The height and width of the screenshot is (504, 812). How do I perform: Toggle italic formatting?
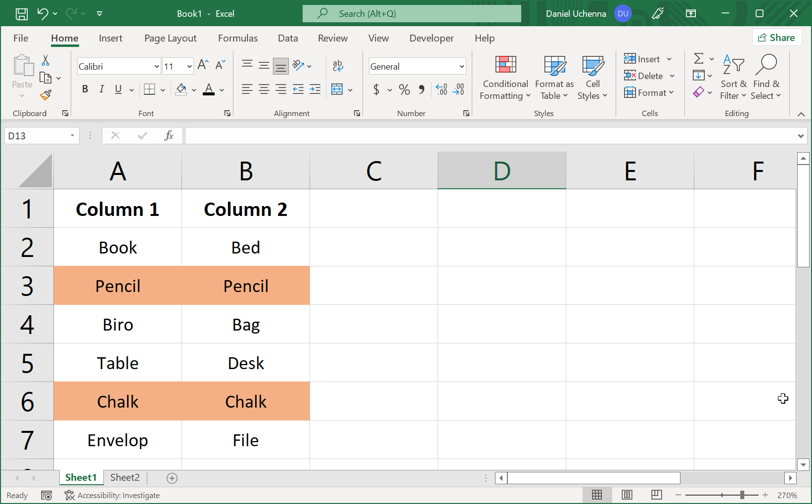pos(101,89)
